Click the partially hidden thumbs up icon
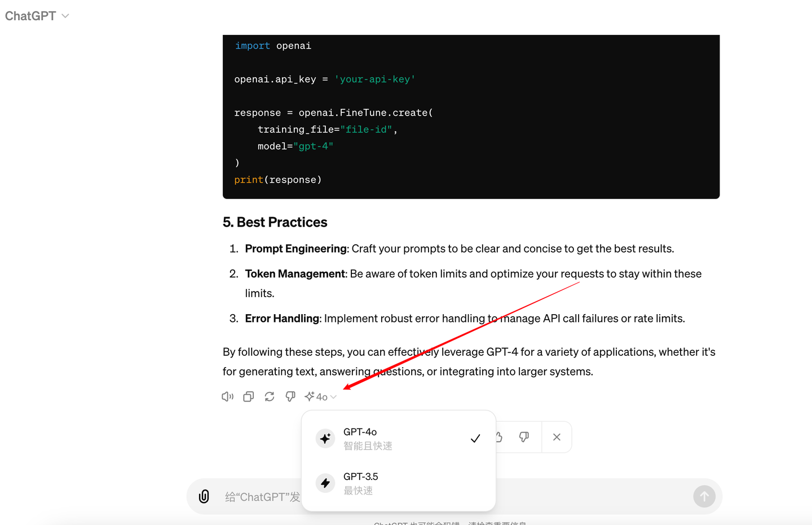The height and width of the screenshot is (525, 812). click(x=500, y=437)
